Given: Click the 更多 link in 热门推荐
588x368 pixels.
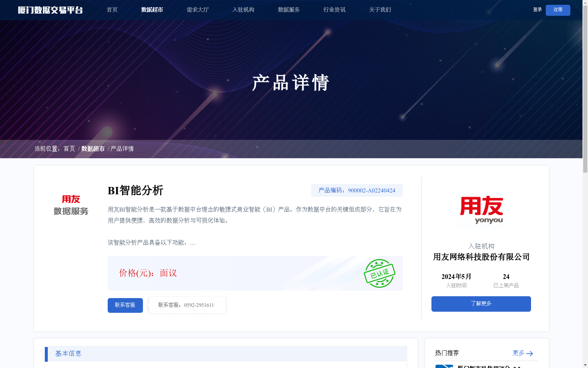Looking at the screenshot, I should click(518, 353).
